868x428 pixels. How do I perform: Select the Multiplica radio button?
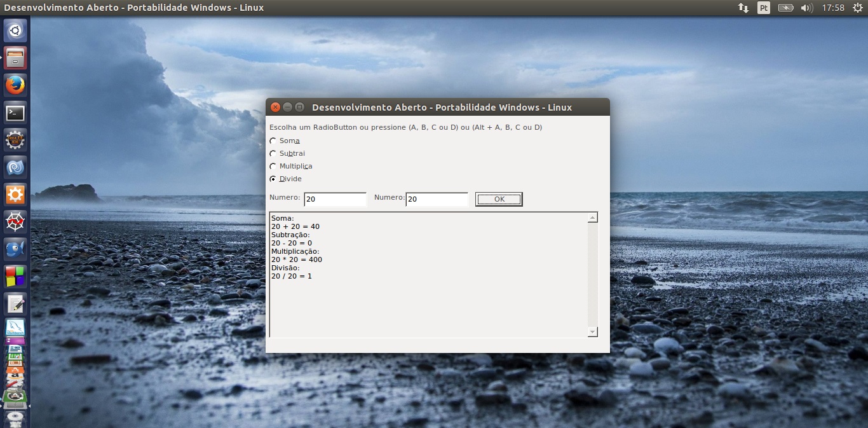coord(273,167)
